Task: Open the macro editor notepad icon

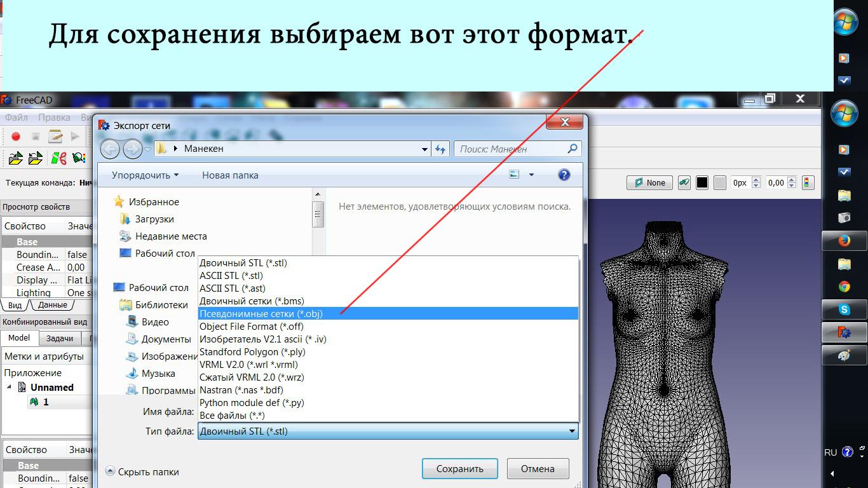Action: (56, 136)
